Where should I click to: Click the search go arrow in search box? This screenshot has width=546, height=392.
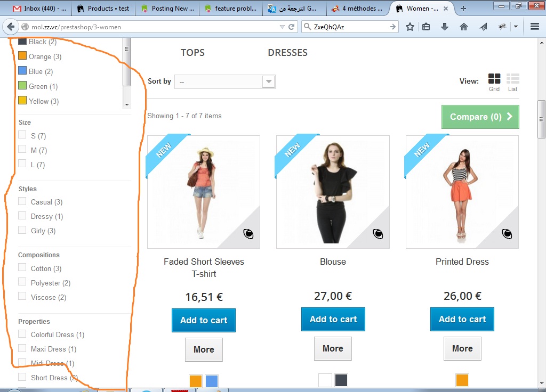tap(393, 27)
